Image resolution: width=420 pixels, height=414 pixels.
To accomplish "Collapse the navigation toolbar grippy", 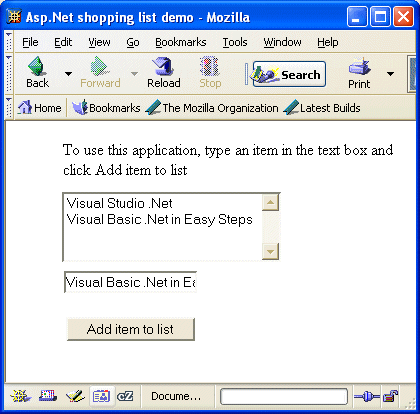I will pos(9,73).
